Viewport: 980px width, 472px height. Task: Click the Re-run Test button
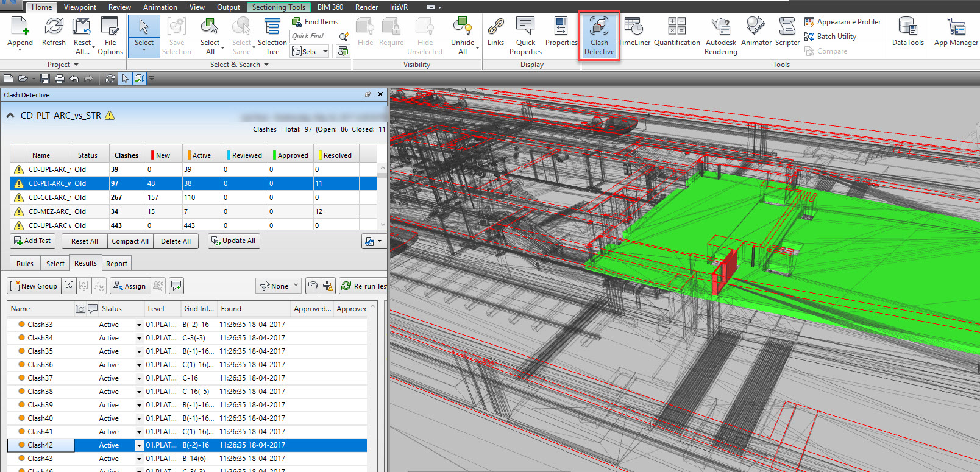[364, 286]
